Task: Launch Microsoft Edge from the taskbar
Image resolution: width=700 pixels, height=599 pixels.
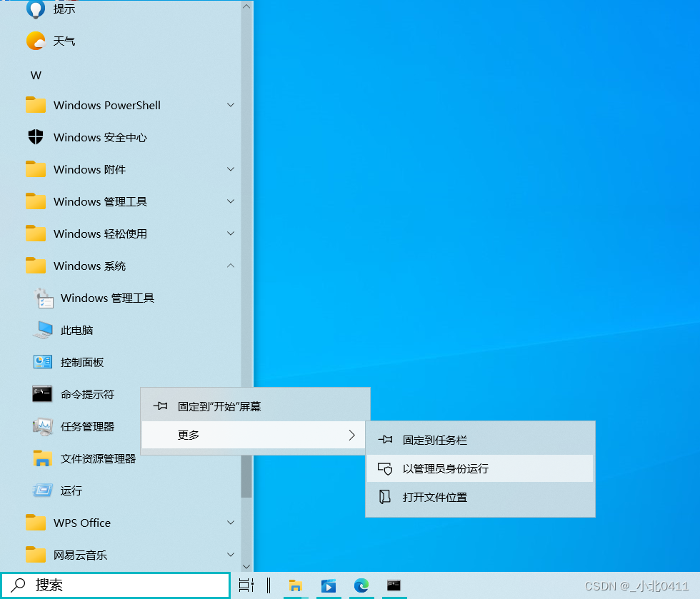Action: point(361,585)
